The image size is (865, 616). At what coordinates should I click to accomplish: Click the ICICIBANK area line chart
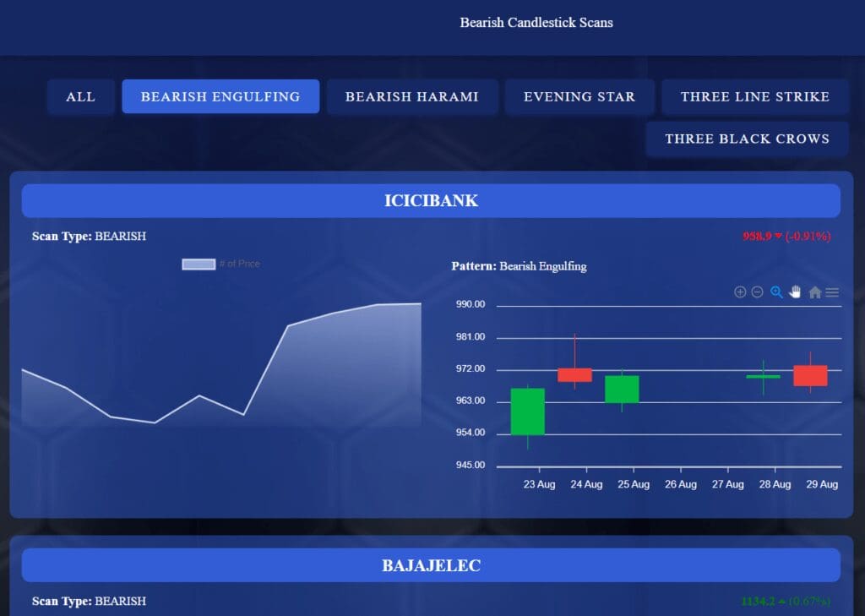coord(221,364)
